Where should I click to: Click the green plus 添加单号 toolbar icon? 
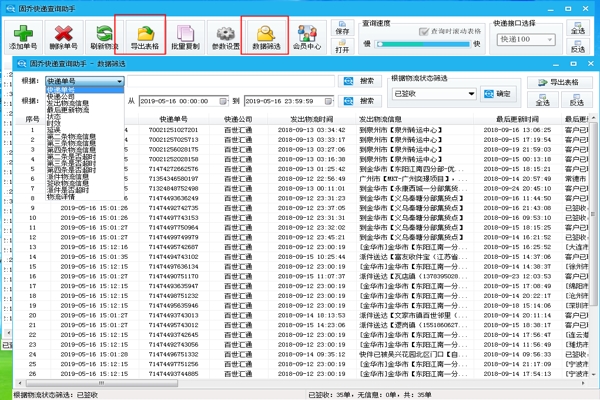click(x=23, y=37)
